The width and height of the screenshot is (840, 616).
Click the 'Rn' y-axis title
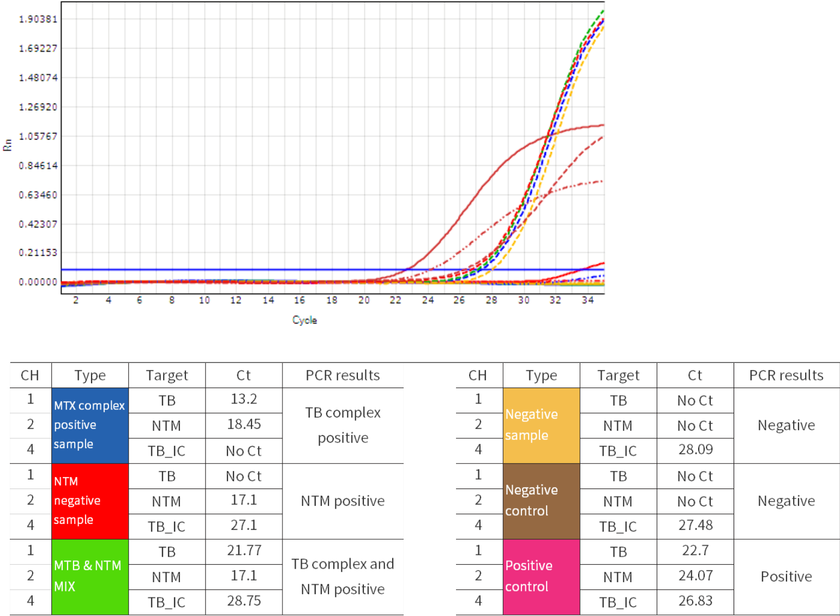coord(7,145)
